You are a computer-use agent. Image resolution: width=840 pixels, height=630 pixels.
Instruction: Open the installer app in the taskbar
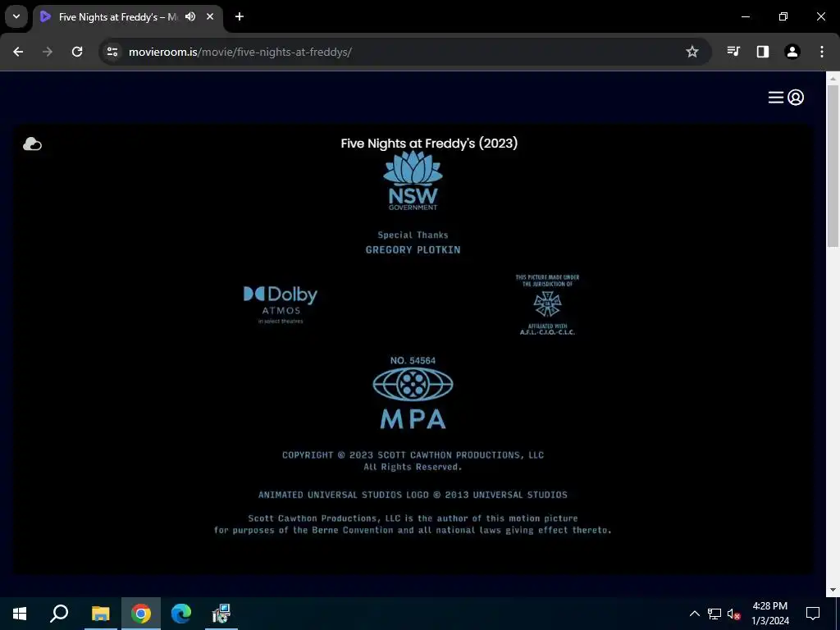(221, 614)
